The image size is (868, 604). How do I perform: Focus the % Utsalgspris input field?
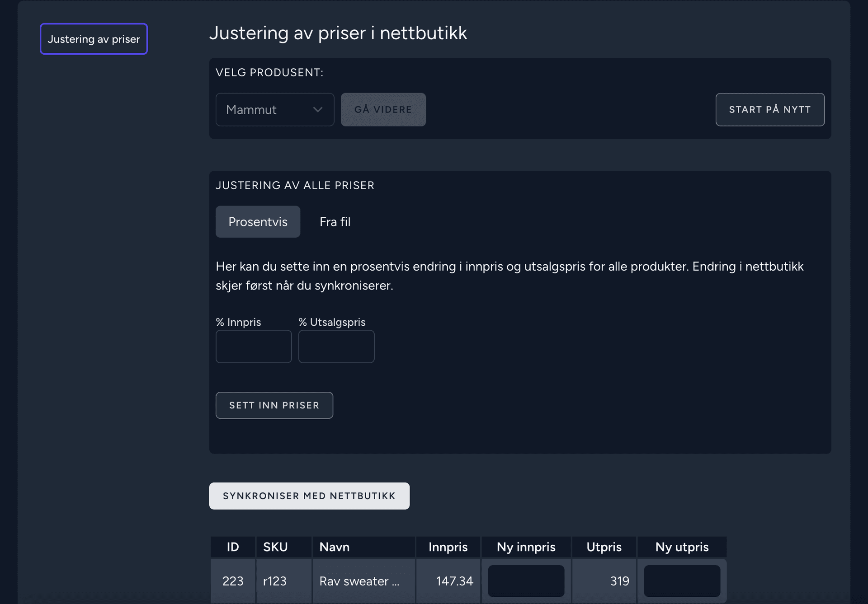click(336, 346)
